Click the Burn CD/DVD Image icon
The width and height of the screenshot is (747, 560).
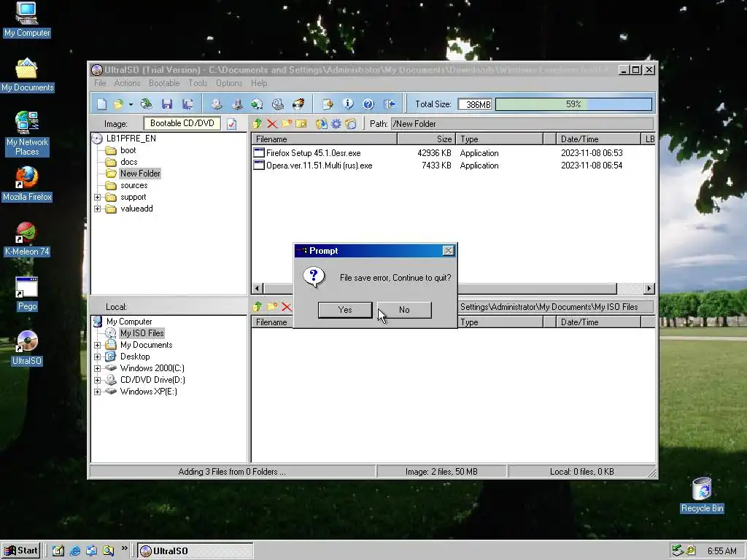tap(298, 104)
